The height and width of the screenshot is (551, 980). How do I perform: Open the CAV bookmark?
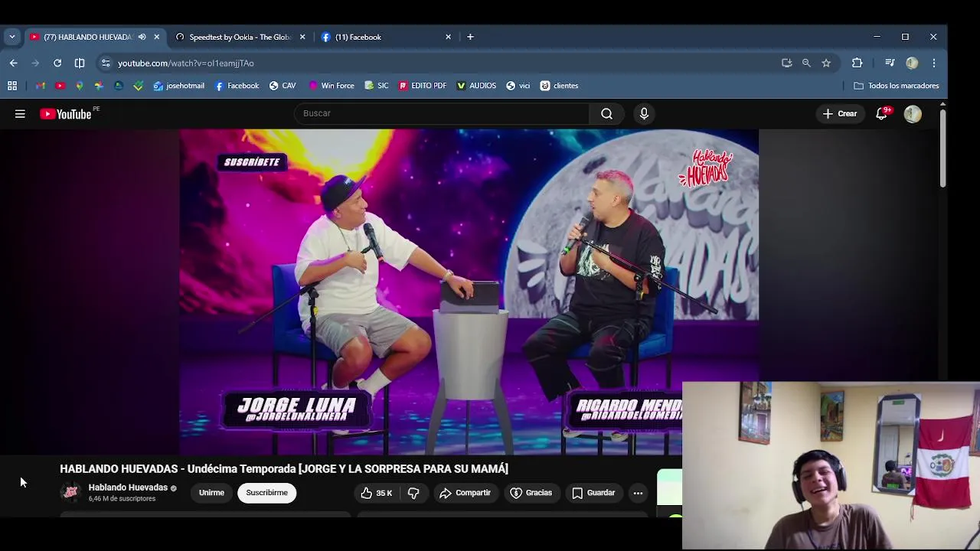283,86
